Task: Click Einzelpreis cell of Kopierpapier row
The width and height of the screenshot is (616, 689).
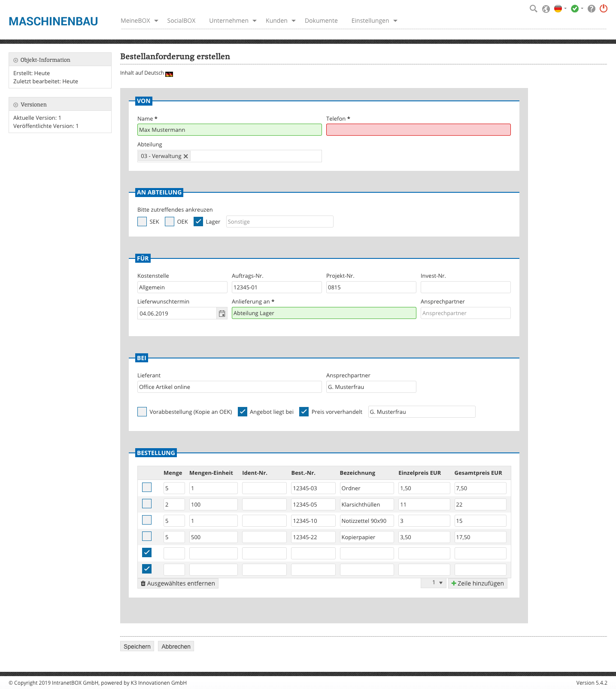Action: pos(424,537)
